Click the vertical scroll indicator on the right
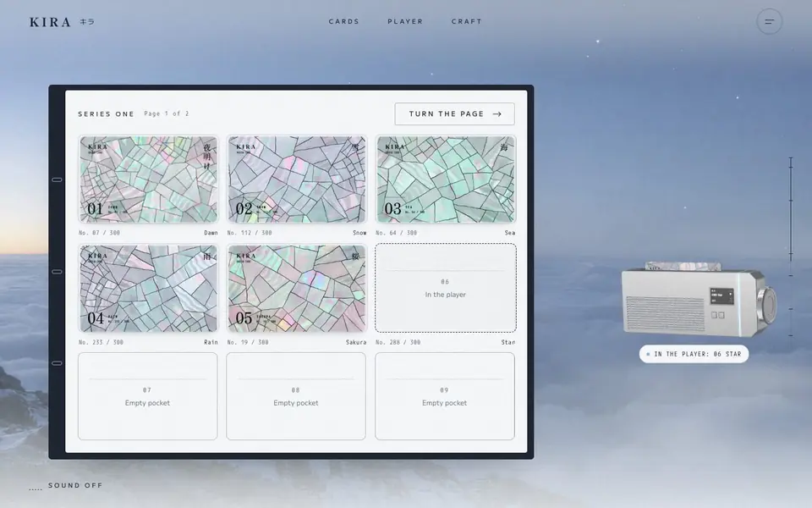The image size is (812, 508). (791, 247)
